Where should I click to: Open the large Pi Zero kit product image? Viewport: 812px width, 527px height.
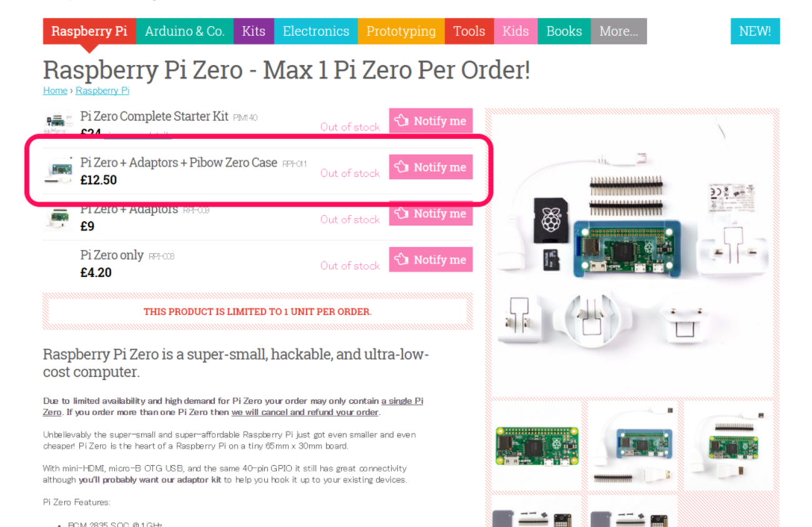coord(632,254)
